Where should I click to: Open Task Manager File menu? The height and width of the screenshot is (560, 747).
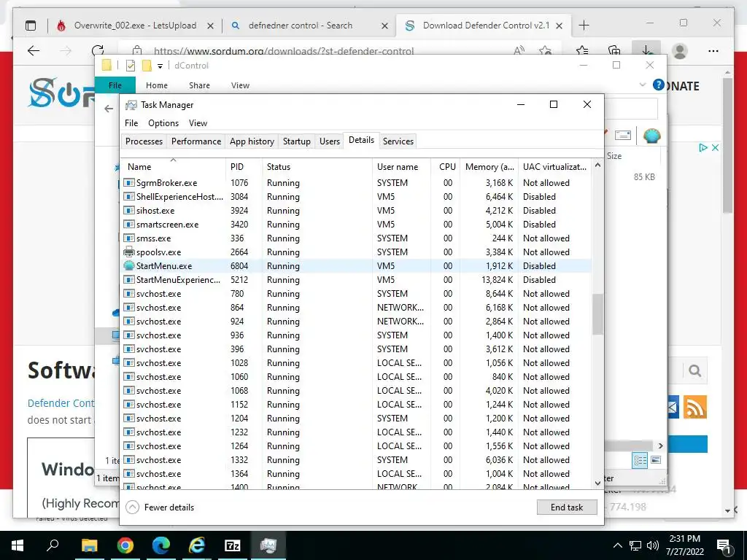(131, 122)
